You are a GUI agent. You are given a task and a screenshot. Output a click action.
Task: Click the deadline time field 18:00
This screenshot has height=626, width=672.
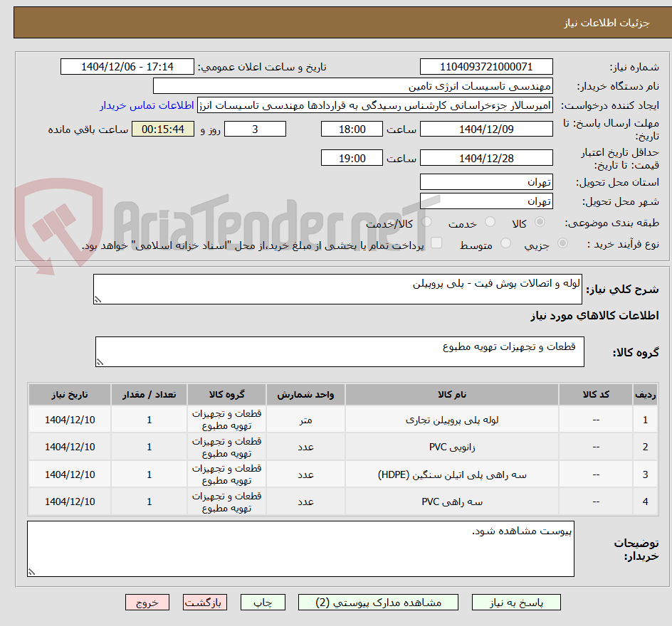pos(352,129)
